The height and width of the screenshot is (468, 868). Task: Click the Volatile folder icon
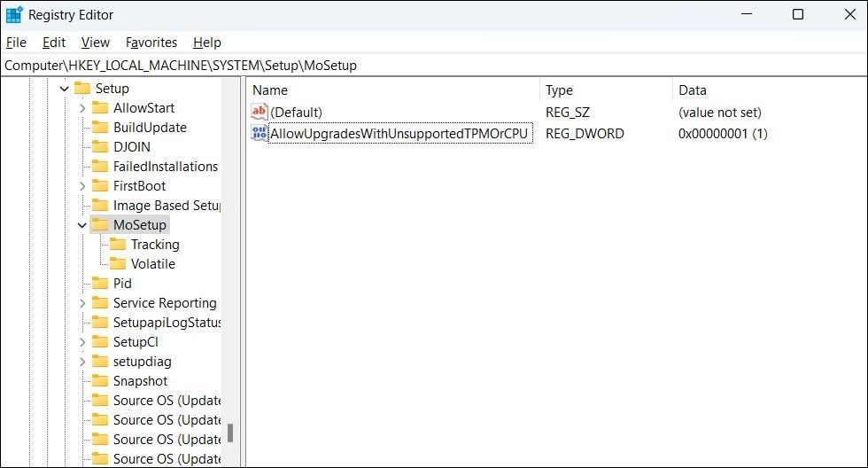pos(117,263)
